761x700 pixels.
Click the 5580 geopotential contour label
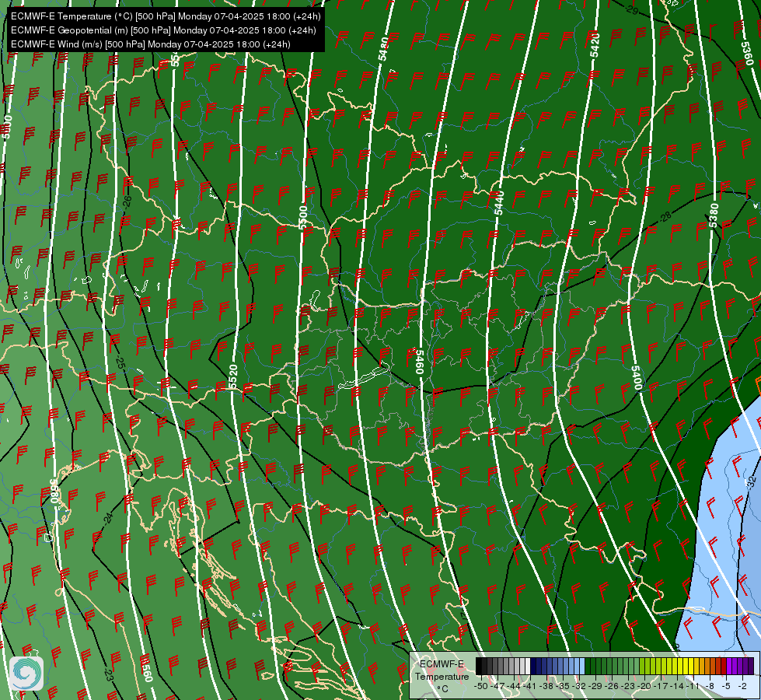[x=54, y=491]
